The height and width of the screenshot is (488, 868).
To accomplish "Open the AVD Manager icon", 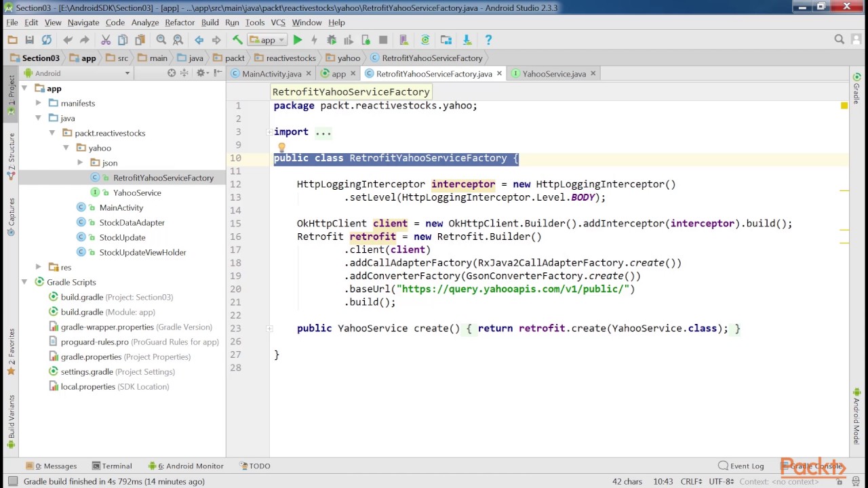I will (x=403, y=40).
